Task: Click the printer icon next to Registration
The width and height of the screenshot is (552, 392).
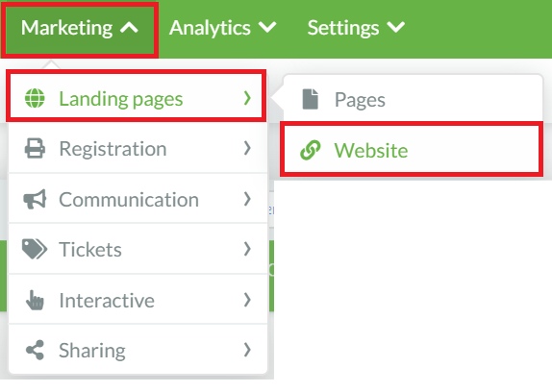Action: click(35, 148)
